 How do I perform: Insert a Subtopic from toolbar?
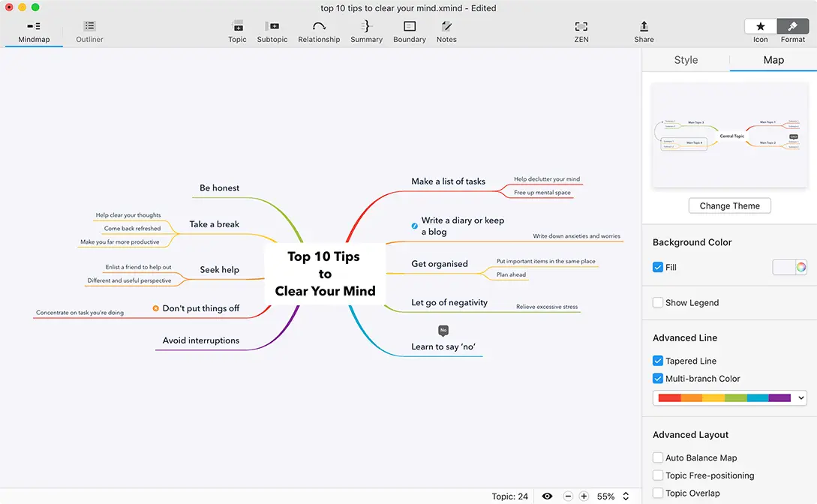272,31
